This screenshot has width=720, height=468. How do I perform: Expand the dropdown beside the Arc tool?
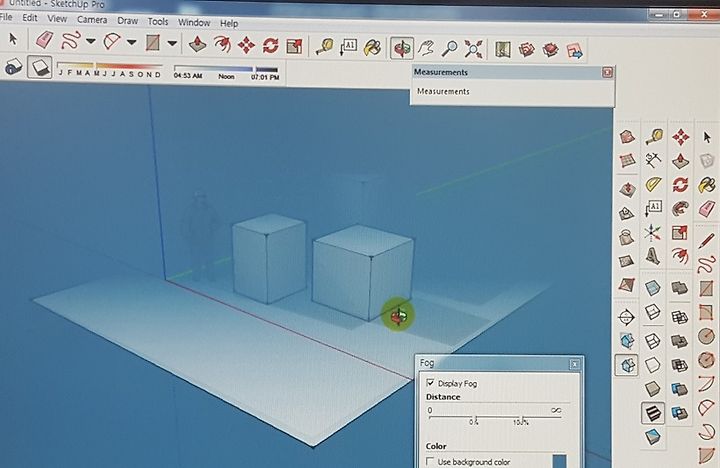point(131,42)
